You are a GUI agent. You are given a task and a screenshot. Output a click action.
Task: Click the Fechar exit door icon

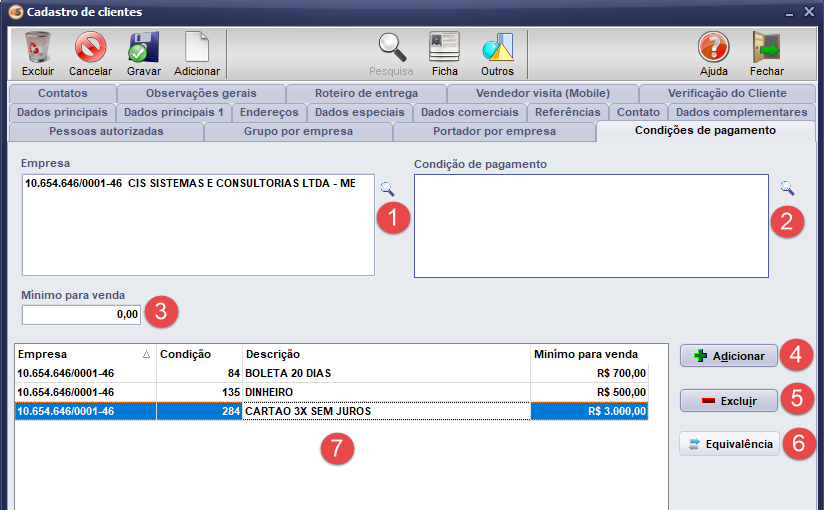coord(766,48)
